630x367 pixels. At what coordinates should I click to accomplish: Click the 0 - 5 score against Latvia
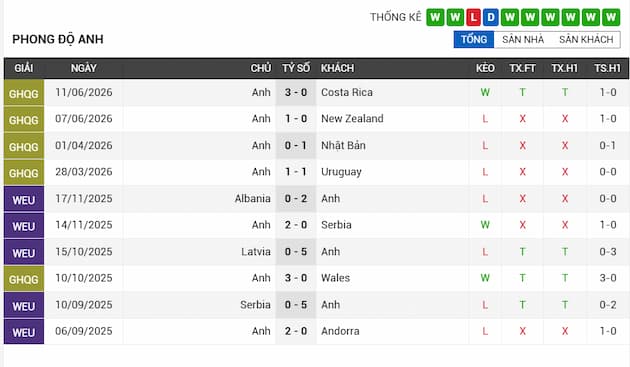(x=296, y=252)
